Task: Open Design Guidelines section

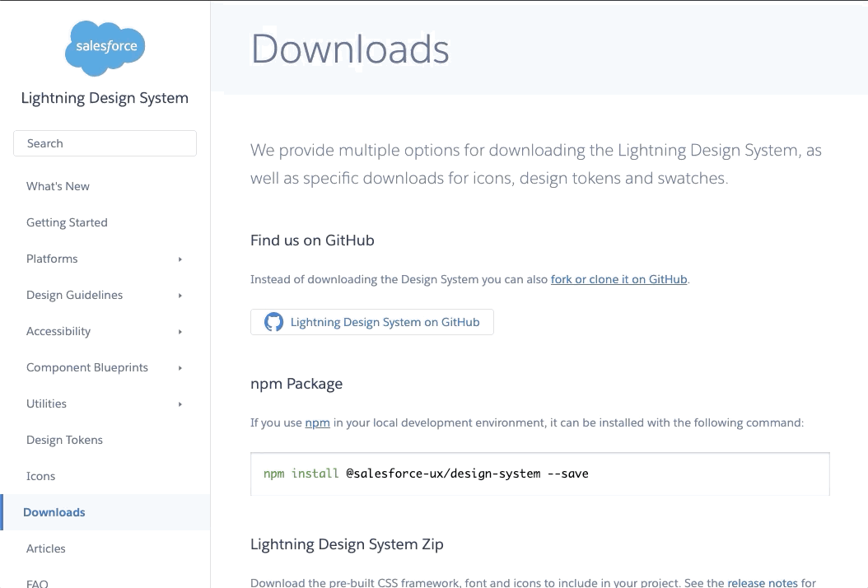Action: pyautogui.click(x=75, y=295)
